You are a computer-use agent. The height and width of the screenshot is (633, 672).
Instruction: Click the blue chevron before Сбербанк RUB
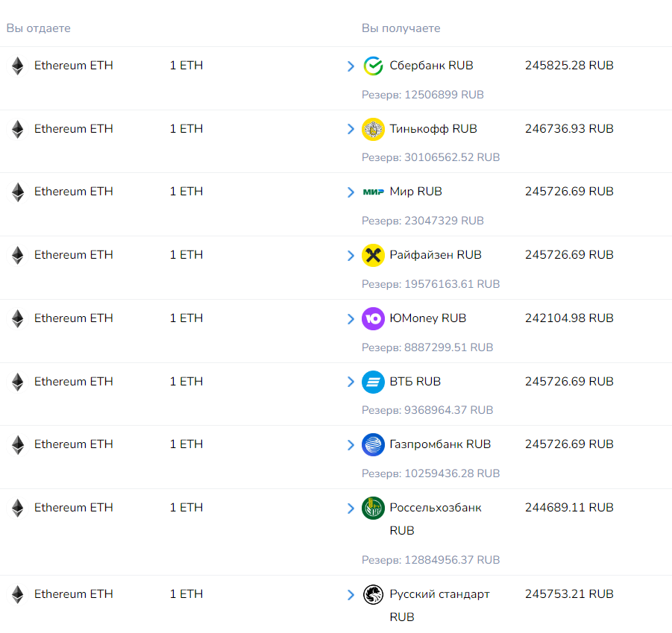point(351,66)
